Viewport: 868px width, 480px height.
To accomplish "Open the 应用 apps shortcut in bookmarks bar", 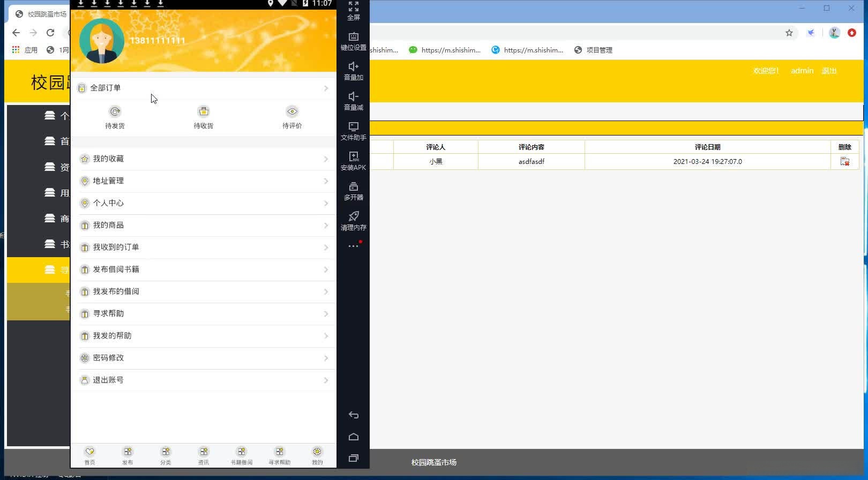I will pyautogui.click(x=25, y=50).
